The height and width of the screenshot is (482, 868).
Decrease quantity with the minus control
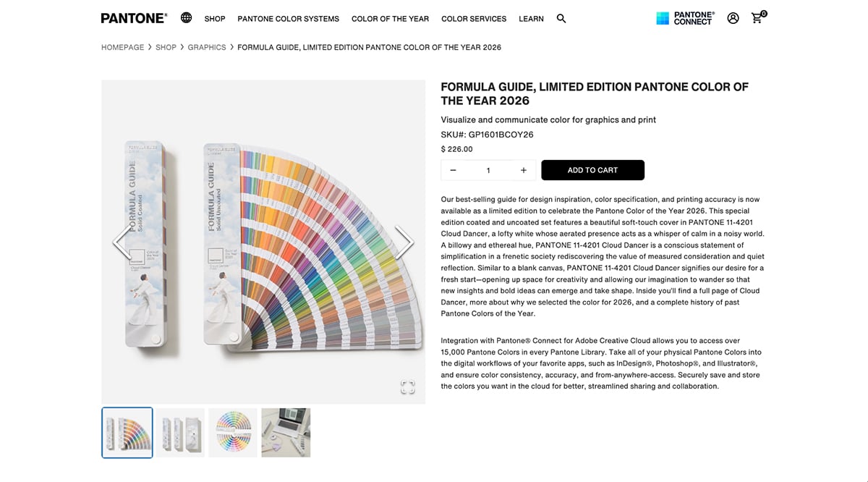click(454, 169)
